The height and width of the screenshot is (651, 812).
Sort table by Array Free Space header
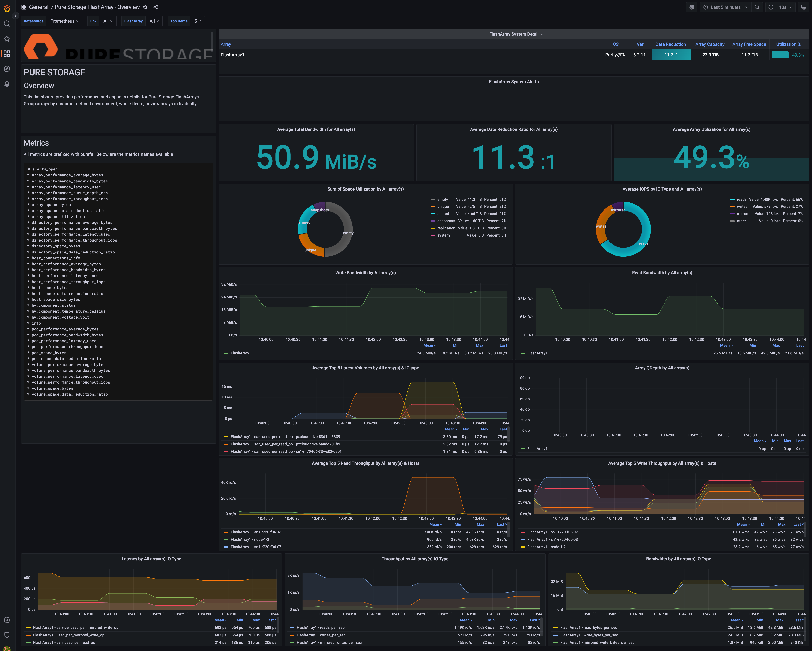click(x=749, y=44)
